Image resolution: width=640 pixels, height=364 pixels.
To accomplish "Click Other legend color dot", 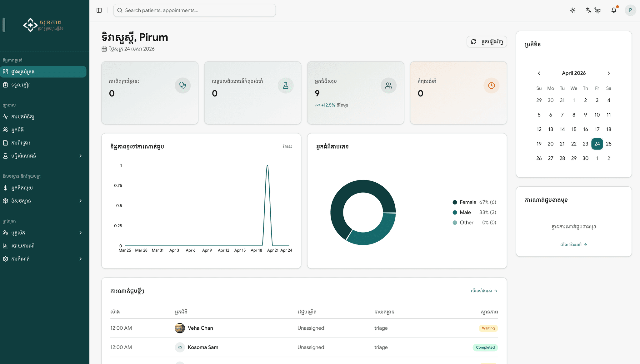I will (x=455, y=223).
